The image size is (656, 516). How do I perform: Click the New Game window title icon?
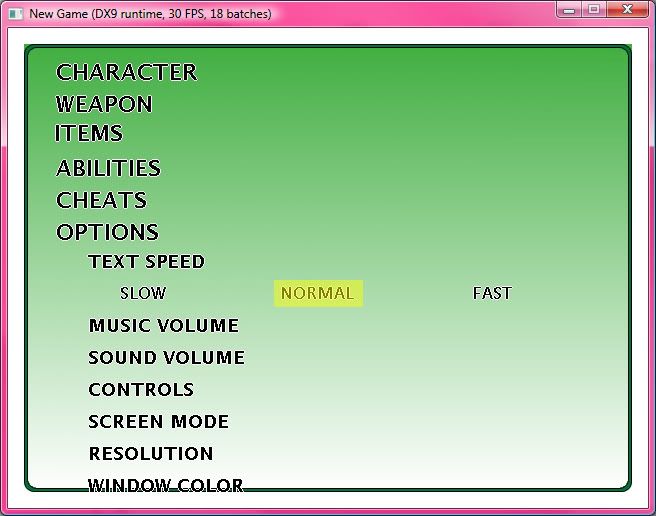click(x=16, y=14)
